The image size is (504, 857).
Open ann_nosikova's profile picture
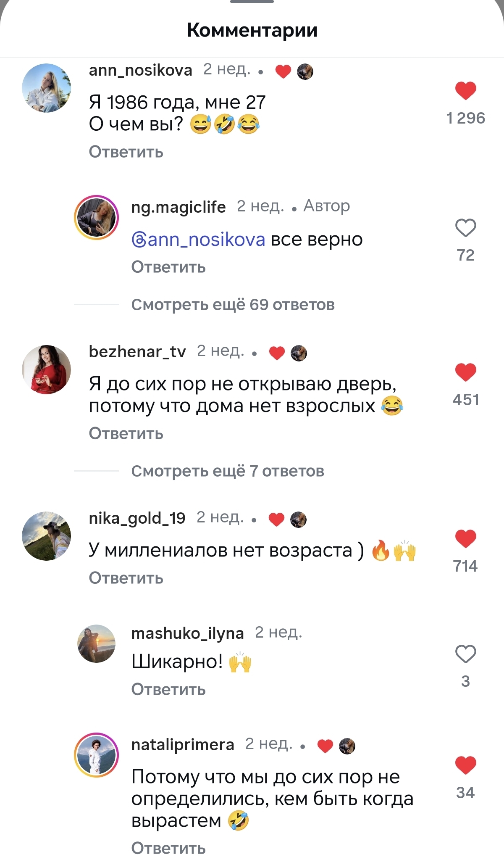tap(46, 88)
